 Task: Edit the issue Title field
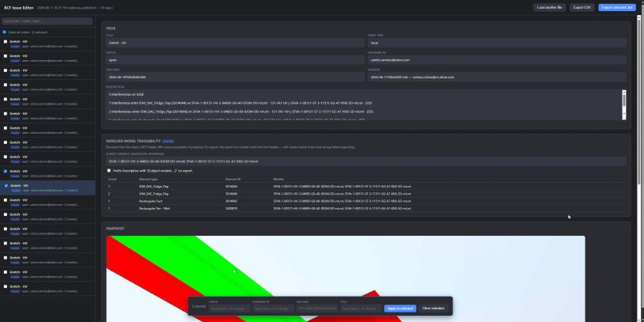(x=235, y=43)
